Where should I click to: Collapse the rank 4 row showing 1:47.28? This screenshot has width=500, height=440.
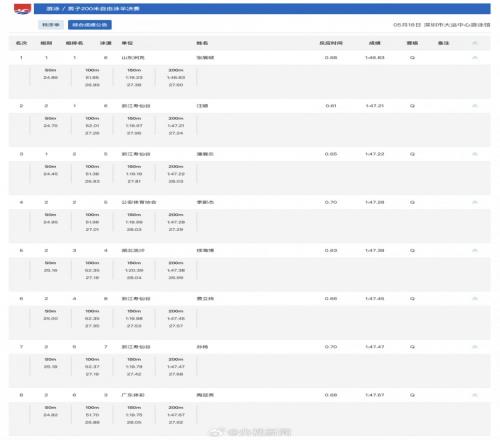coord(475,202)
